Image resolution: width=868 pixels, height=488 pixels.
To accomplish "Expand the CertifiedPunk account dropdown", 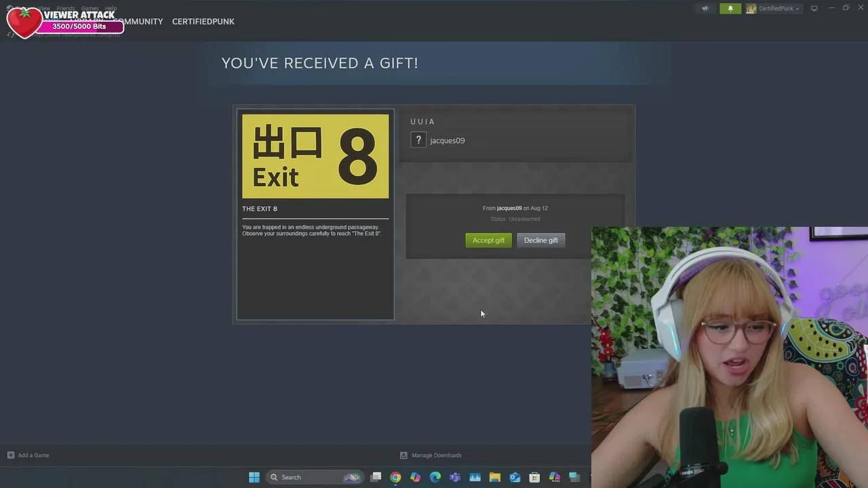I will click(773, 8).
